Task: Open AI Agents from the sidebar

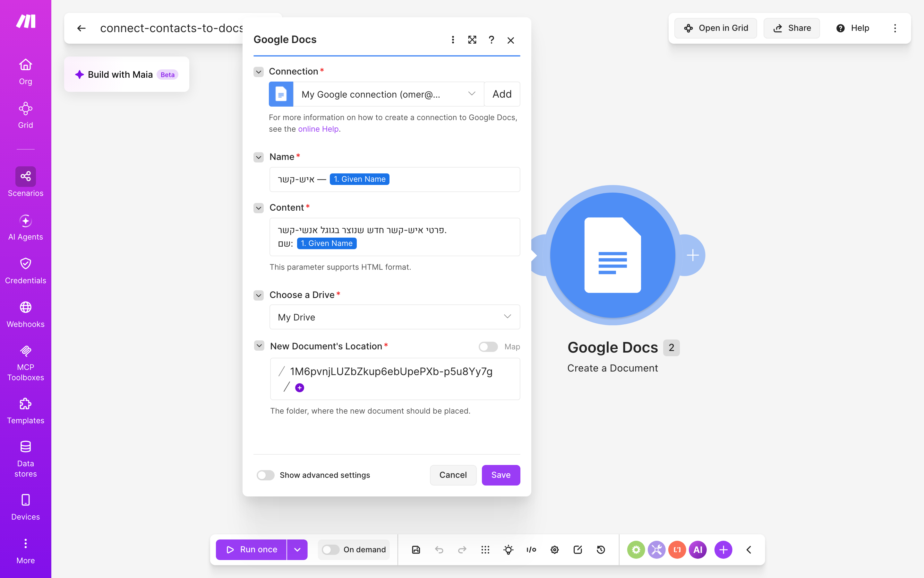Action: [26, 227]
